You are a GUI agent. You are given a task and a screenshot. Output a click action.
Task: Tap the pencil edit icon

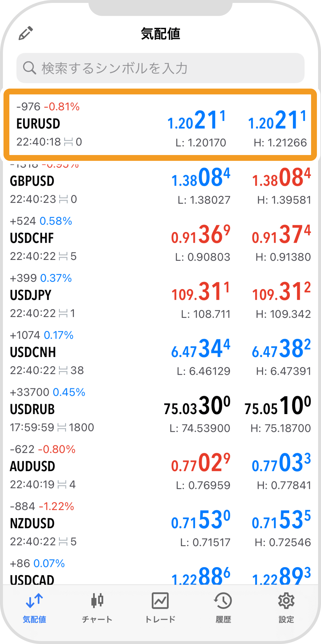[26, 33]
